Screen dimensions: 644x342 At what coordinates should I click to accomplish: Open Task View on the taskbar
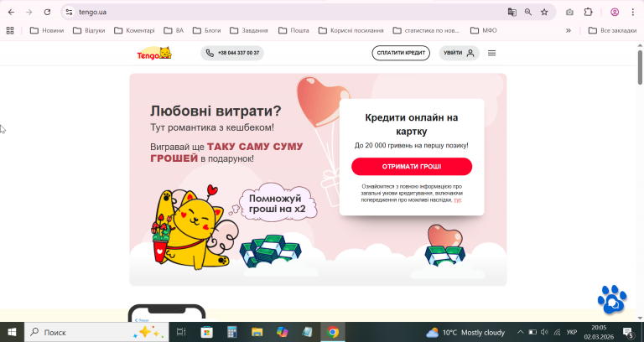coord(181,332)
